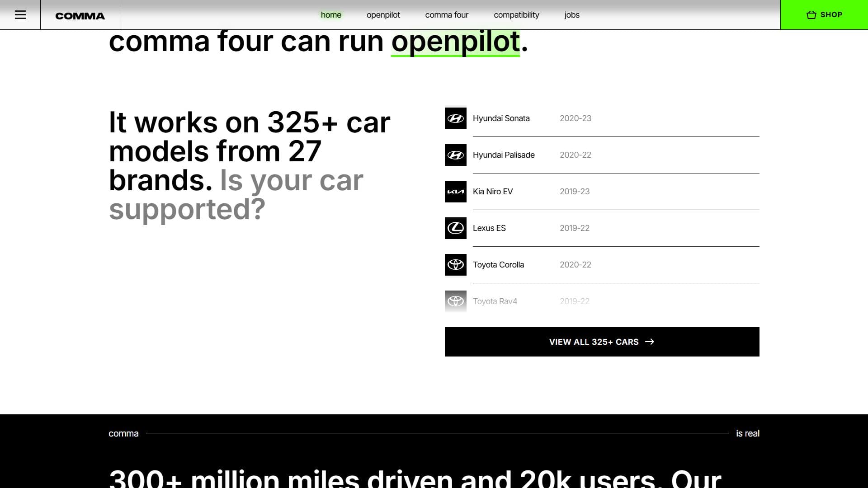868x488 pixels.
Task: Click the "is real" label
Action: 748,433
